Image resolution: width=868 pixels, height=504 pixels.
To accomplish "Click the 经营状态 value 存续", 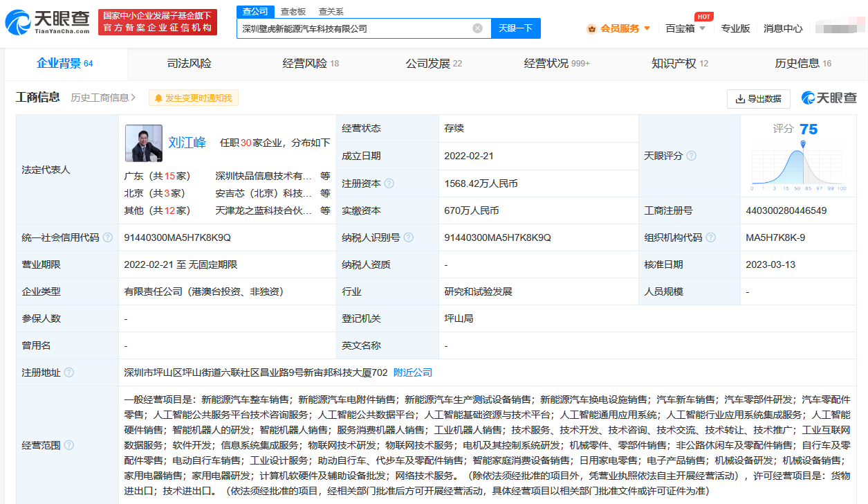I will pos(454,128).
